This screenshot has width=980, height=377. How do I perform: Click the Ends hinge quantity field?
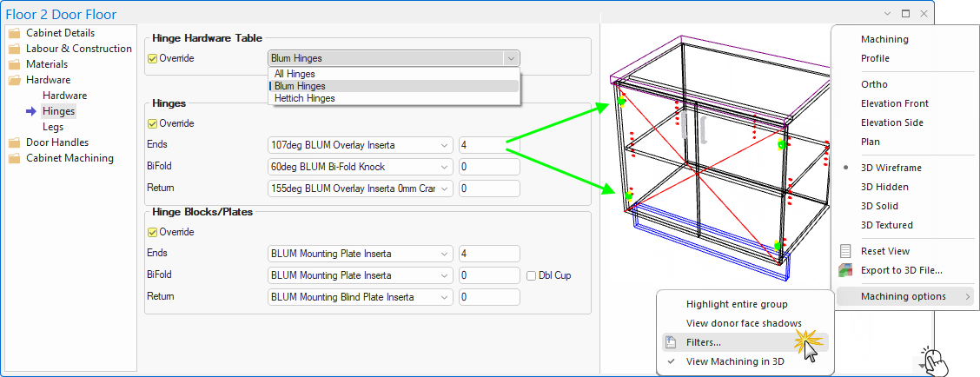489,145
